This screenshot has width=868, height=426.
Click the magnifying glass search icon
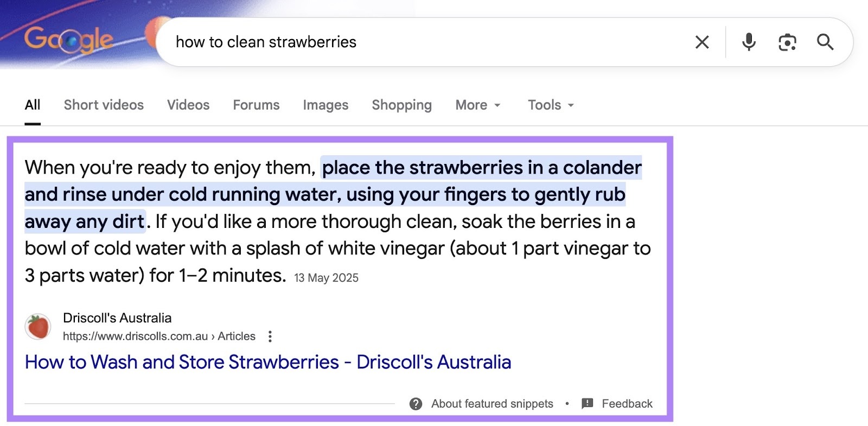pyautogui.click(x=826, y=42)
